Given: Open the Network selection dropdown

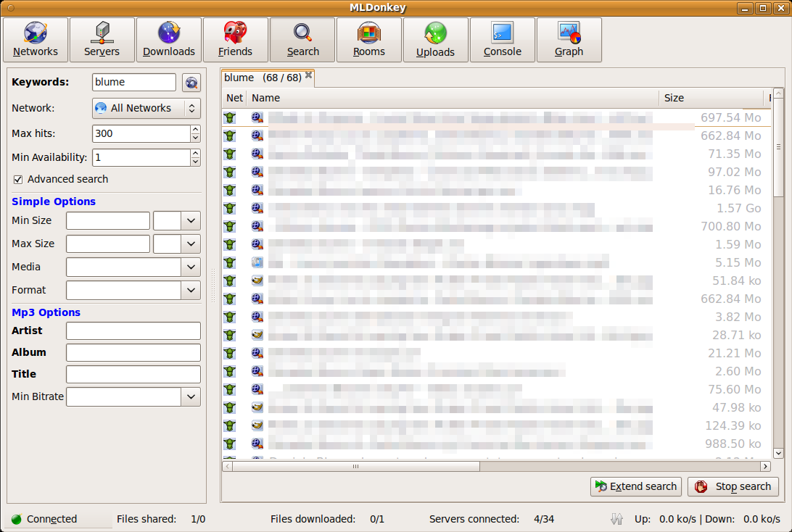Looking at the screenshot, I should pos(147,108).
